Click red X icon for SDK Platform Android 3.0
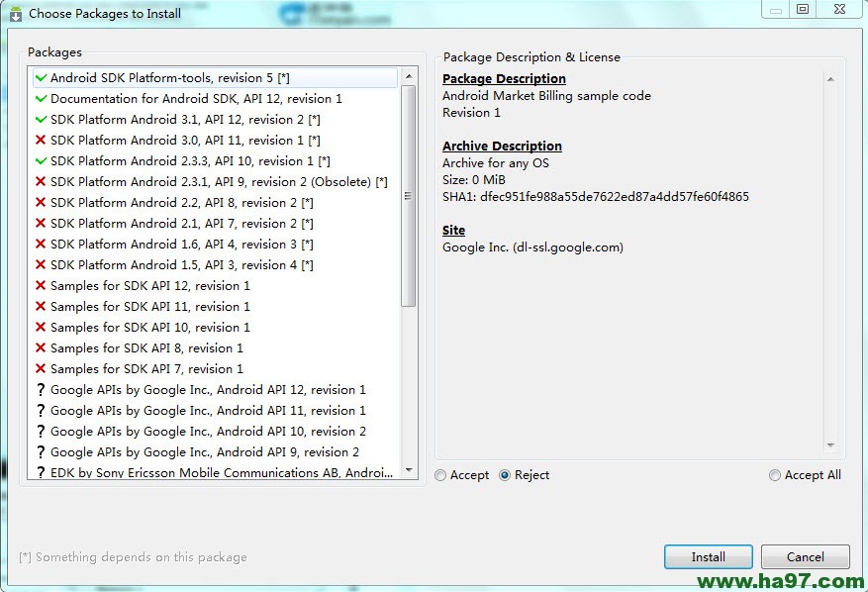 tap(41, 141)
